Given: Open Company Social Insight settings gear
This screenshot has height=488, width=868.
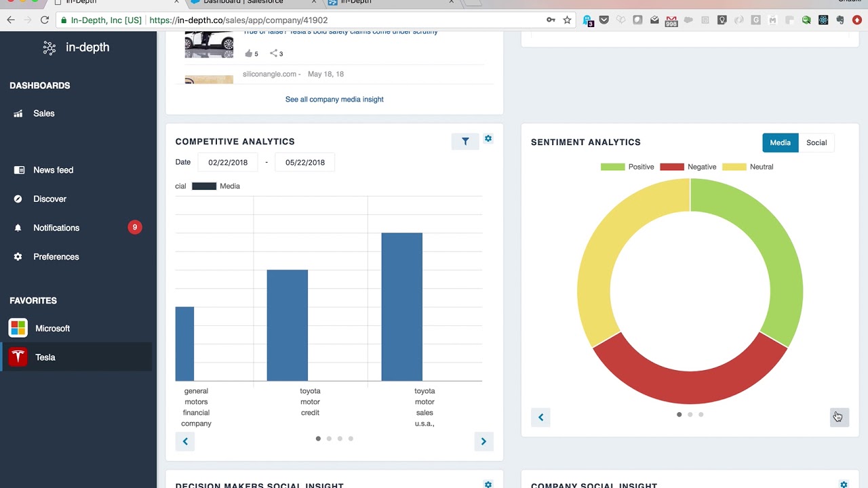Looking at the screenshot, I should (844, 485).
